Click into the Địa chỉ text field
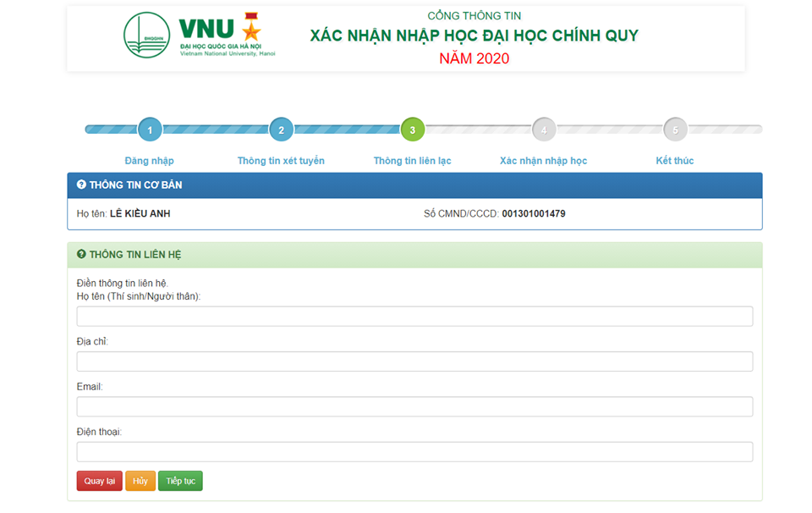The image size is (812, 513). coord(414,361)
